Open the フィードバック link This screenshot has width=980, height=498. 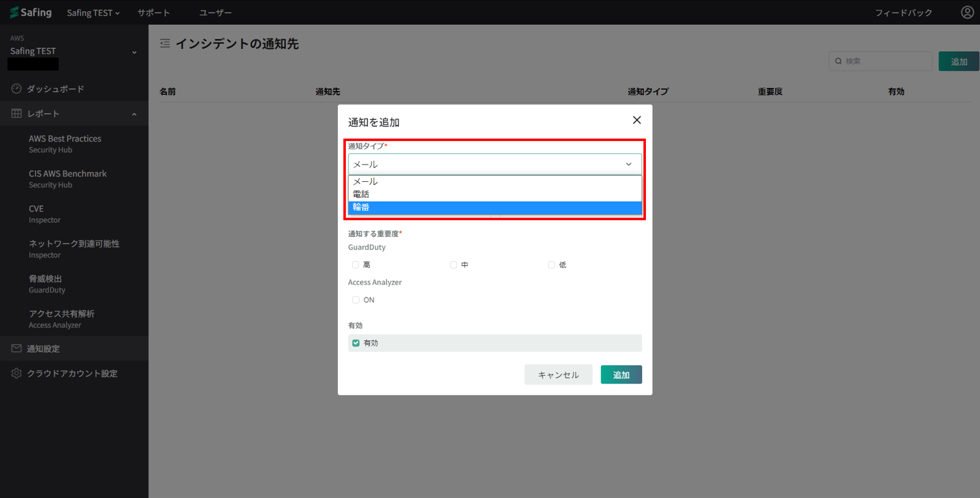(903, 12)
